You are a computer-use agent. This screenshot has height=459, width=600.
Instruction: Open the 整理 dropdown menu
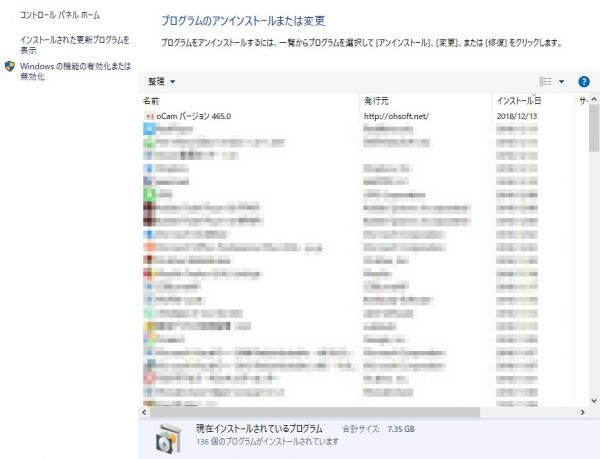pyautogui.click(x=161, y=81)
